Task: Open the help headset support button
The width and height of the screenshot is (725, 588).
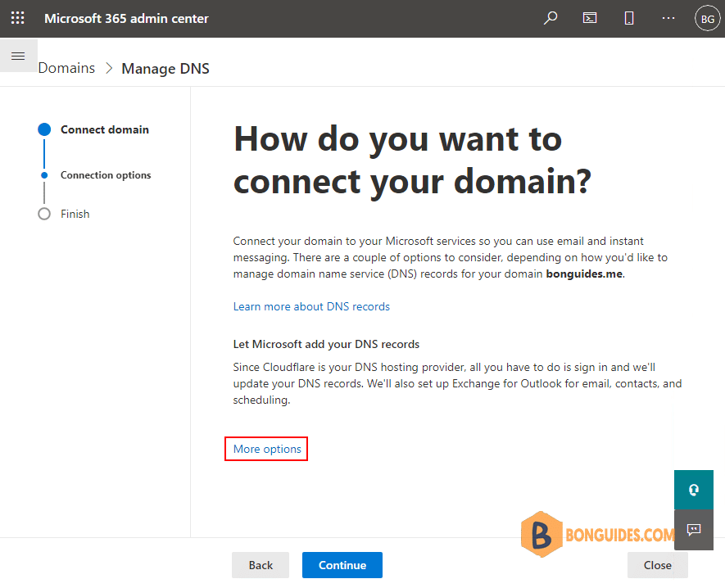Action: tap(694, 490)
